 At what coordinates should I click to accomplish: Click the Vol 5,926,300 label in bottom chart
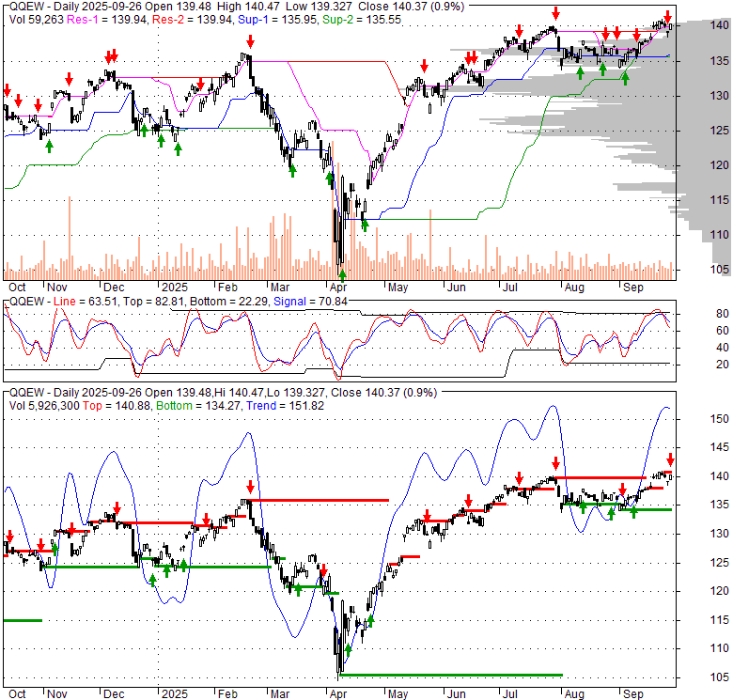44,406
